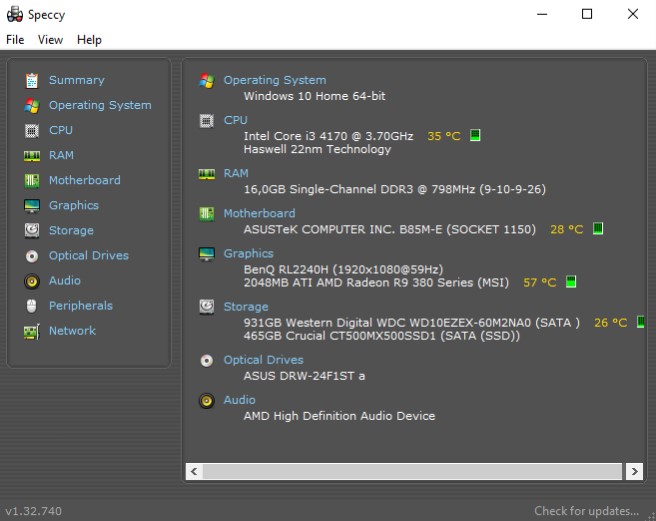Click the Network card icon in sidebar

pyautogui.click(x=32, y=331)
